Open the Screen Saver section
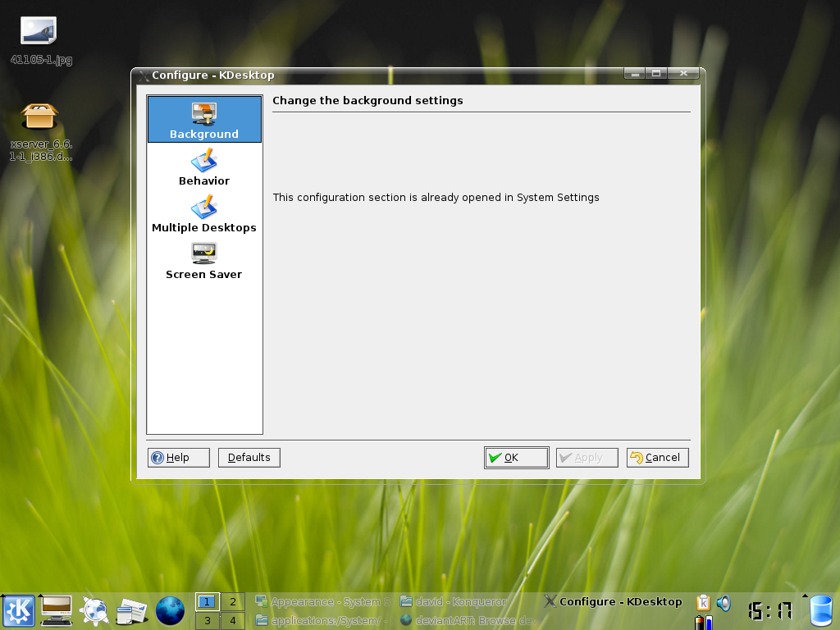The width and height of the screenshot is (840, 630). tap(204, 260)
